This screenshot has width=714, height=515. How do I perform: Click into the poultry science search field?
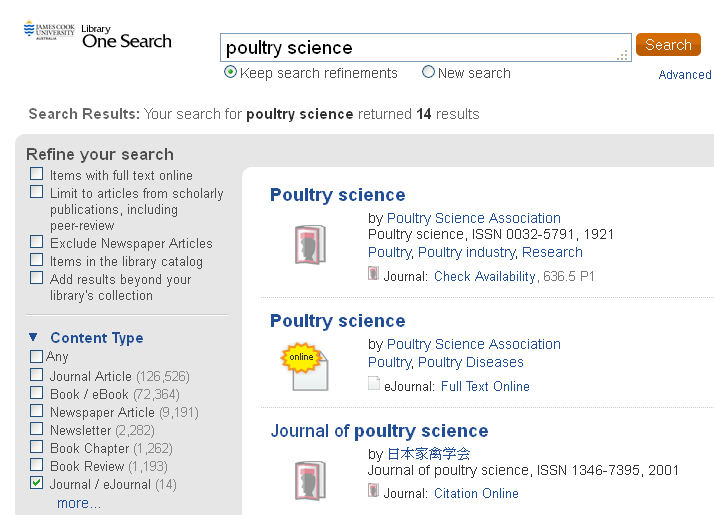tap(425, 47)
